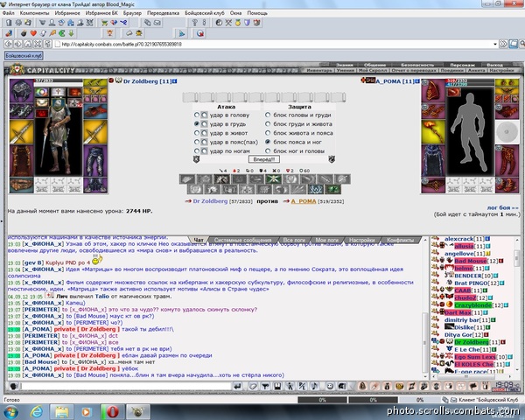Click player 'BENDEER' in the user list

[x=468, y=276]
